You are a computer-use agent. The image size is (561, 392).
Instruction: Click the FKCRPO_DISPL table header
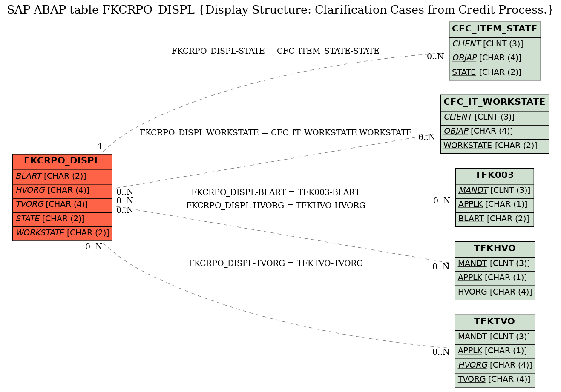(x=62, y=162)
